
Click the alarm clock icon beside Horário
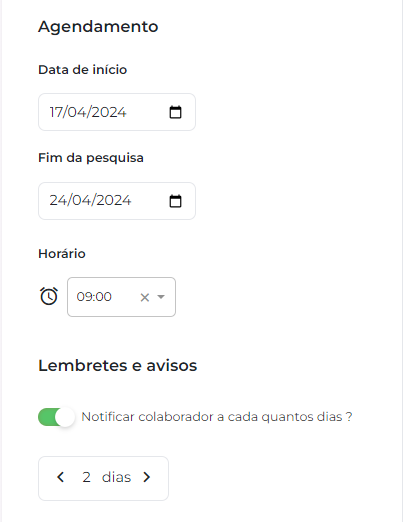pos(49,296)
